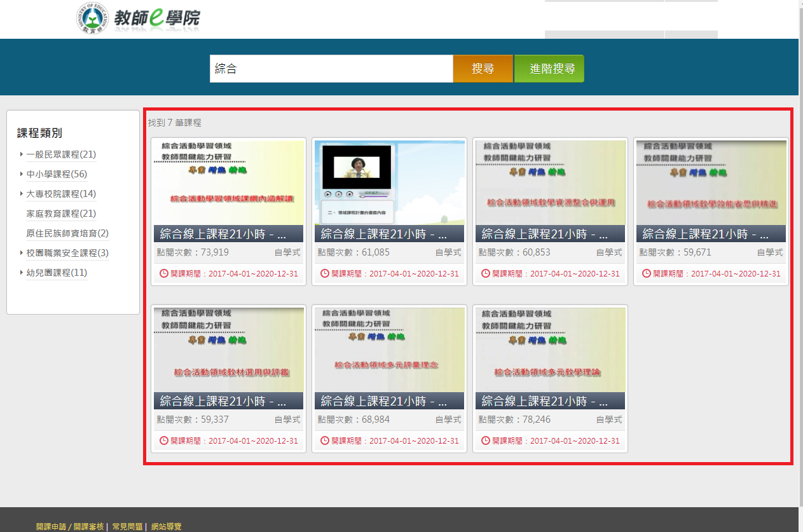Expand the 中小學課程 category arrow
803x532 pixels.
(x=22, y=174)
